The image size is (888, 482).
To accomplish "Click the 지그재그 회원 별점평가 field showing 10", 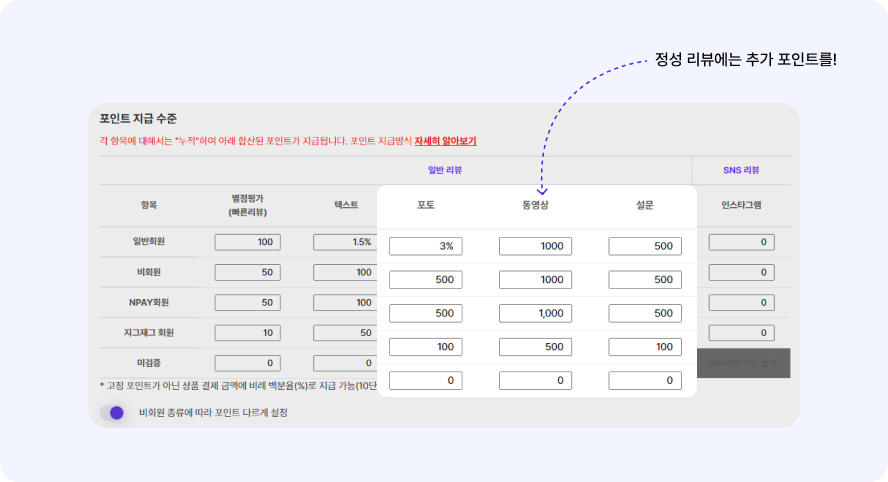I will 247,332.
